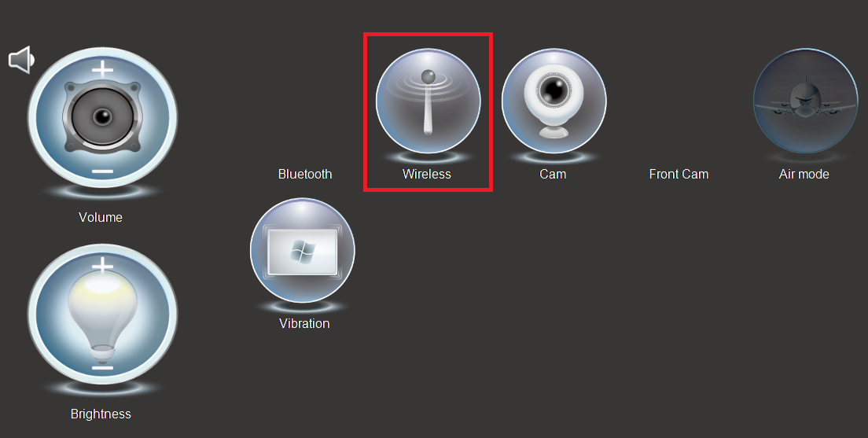
Task: Click the glowing base under Brightness dial
Action: 102,388
